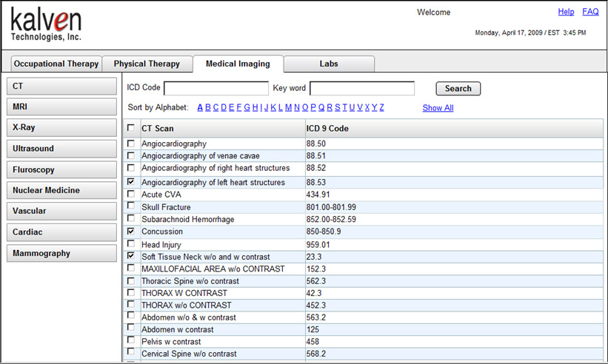Open the FAQ link

[590, 12]
